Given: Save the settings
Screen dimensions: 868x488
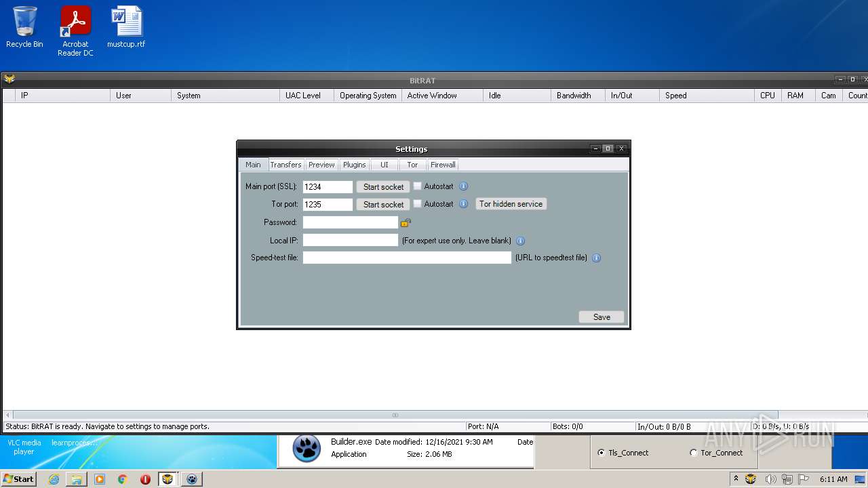Looking at the screenshot, I should click(x=601, y=317).
